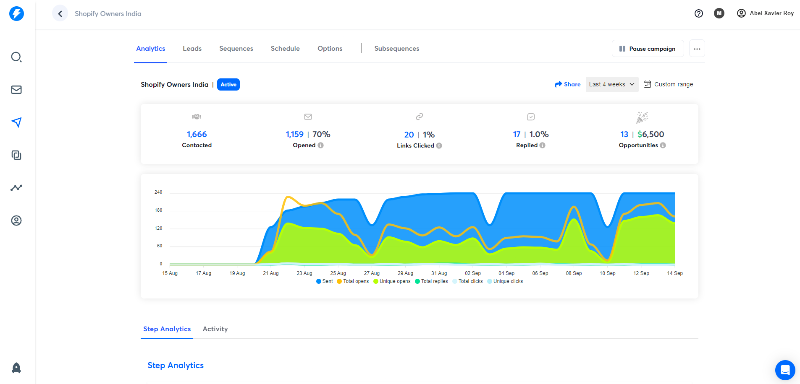The image size is (800, 384).
Task: Open the search icon in sidebar
Action: click(x=16, y=57)
